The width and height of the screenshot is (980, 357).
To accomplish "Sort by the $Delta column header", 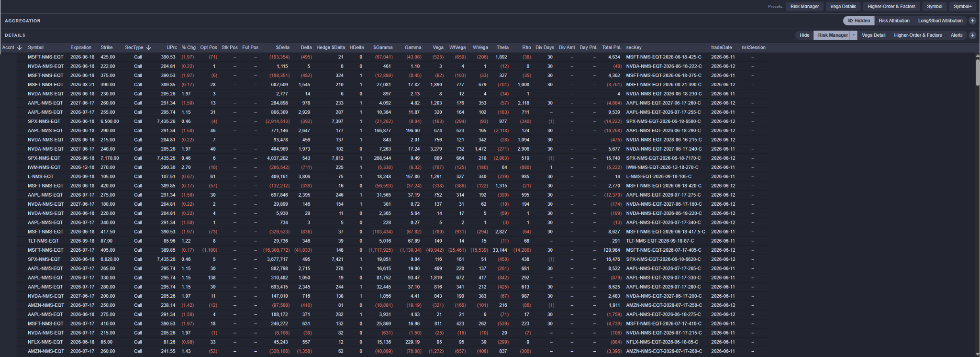I will pos(283,47).
